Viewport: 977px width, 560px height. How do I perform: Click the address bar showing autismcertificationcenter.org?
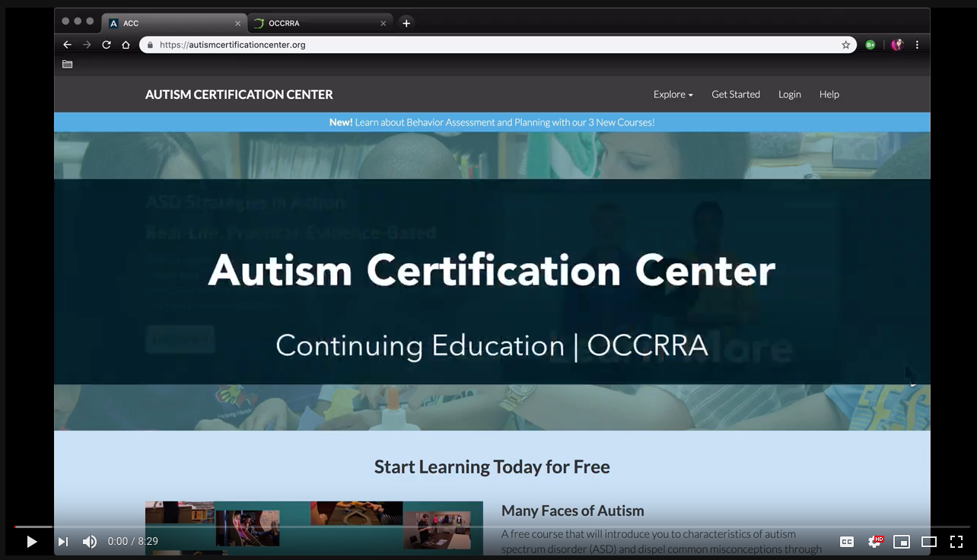[x=498, y=45]
